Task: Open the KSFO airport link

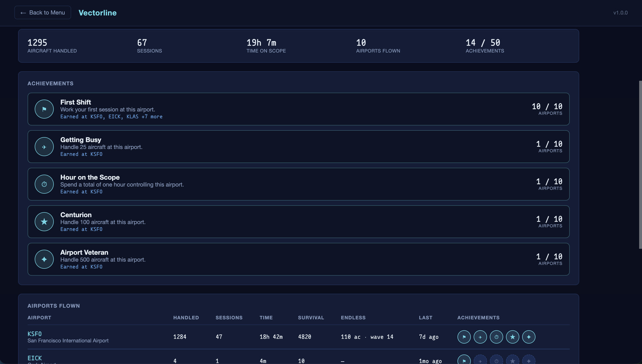Action: pos(34,334)
